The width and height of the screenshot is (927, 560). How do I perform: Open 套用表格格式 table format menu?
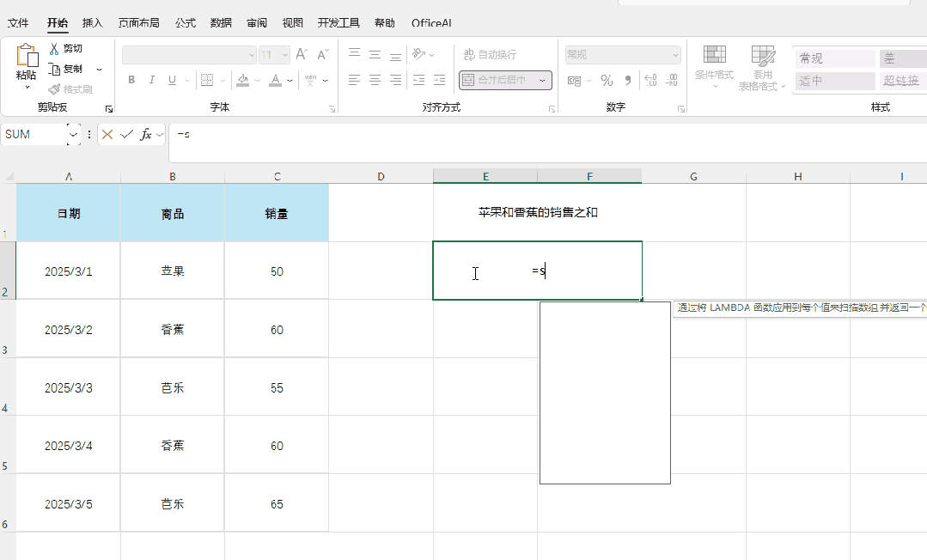pyautogui.click(x=763, y=67)
